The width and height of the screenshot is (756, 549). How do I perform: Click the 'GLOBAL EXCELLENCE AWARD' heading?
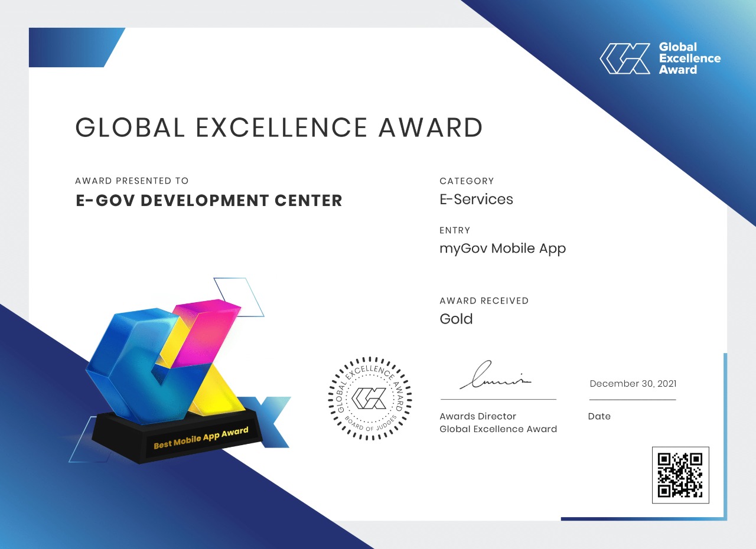(279, 128)
